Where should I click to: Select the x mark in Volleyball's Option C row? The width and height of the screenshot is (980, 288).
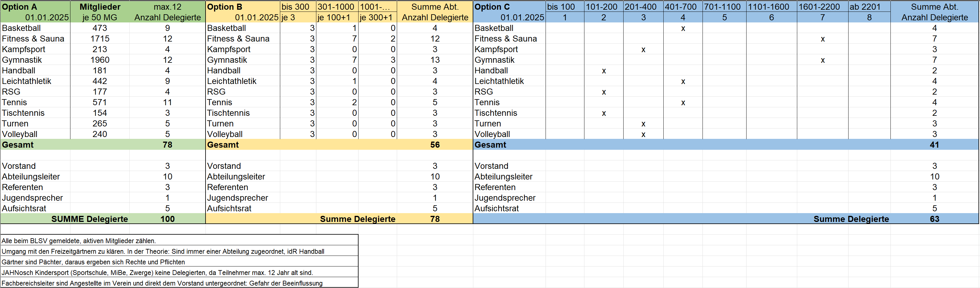(x=643, y=134)
